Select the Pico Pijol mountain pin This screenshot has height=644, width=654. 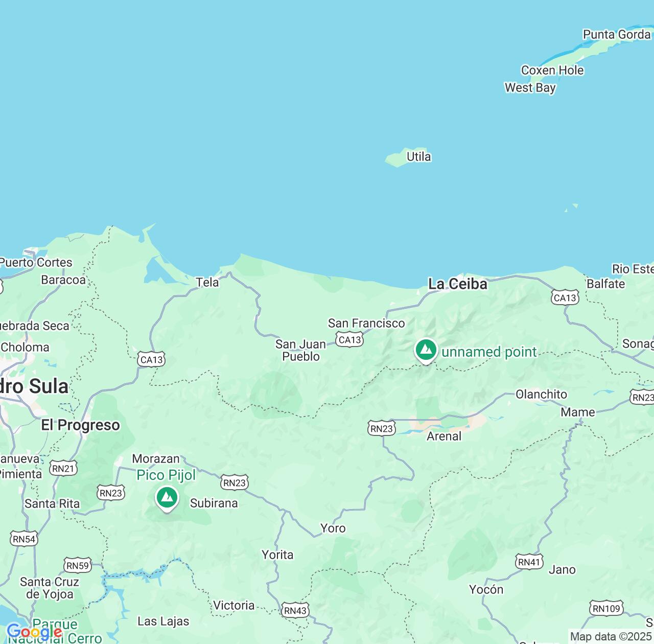click(x=167, y=498)
